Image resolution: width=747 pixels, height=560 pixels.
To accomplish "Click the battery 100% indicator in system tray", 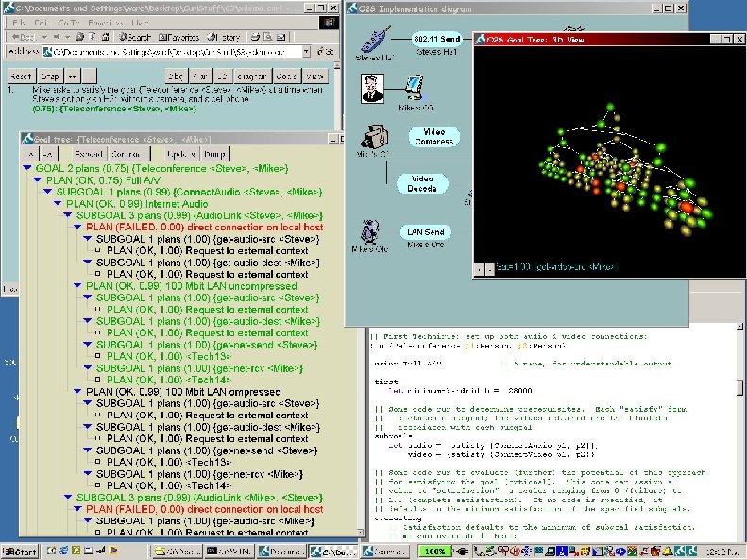I will pyautogui.click(x=434, y=552).
